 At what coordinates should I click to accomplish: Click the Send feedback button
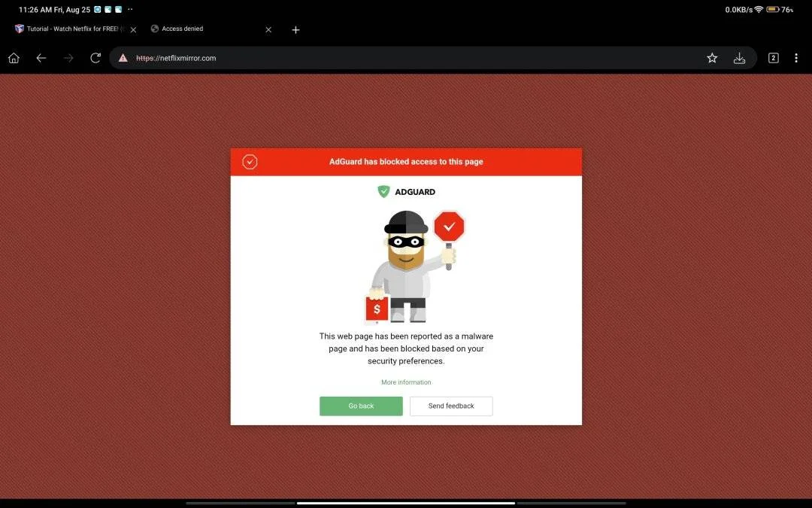tap(451, 406)
